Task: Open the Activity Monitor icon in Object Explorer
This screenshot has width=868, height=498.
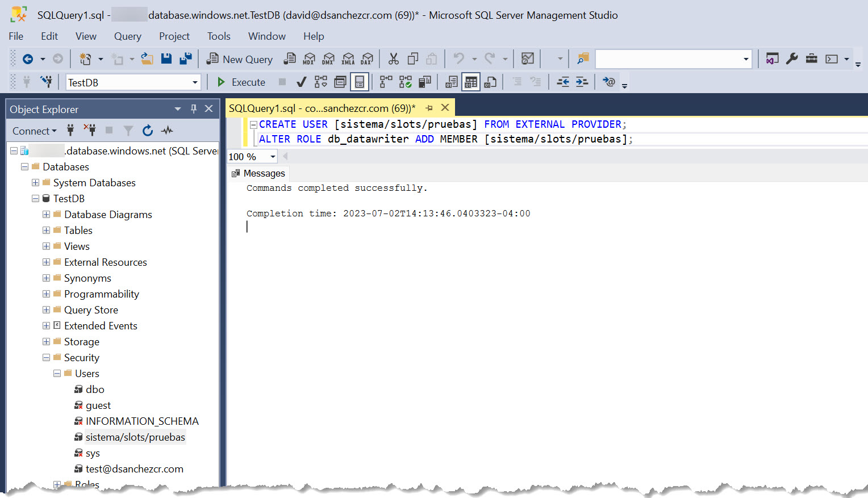Action: pyautogui.click(x=166, y=131)
